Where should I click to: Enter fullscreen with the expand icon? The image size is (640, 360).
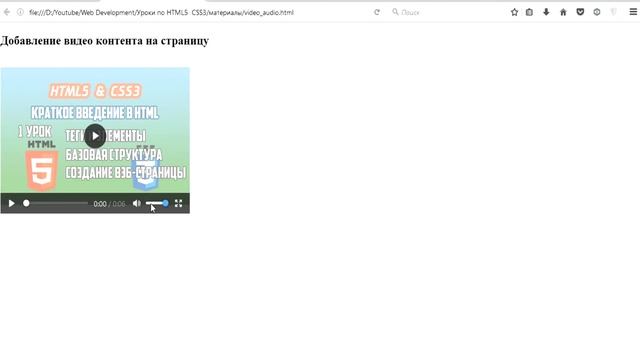(178, 203)
